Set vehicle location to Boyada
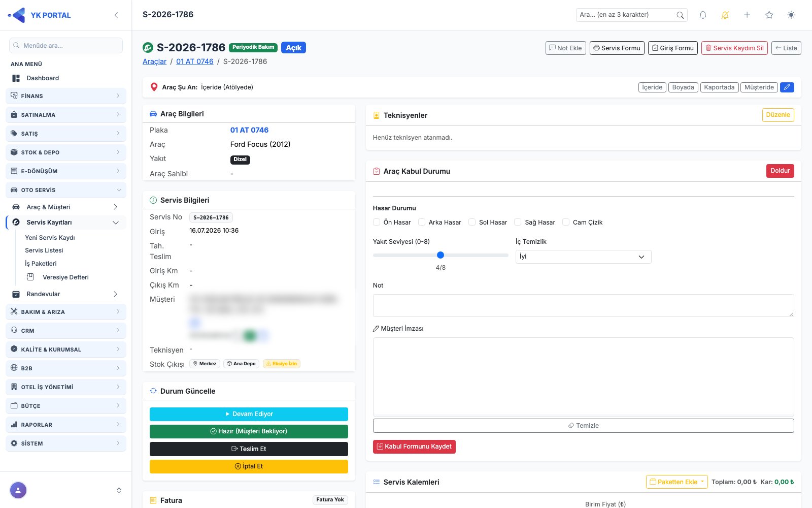Image resolution: width=812 pixels, height=508 pixels. (x=683, y=87)
